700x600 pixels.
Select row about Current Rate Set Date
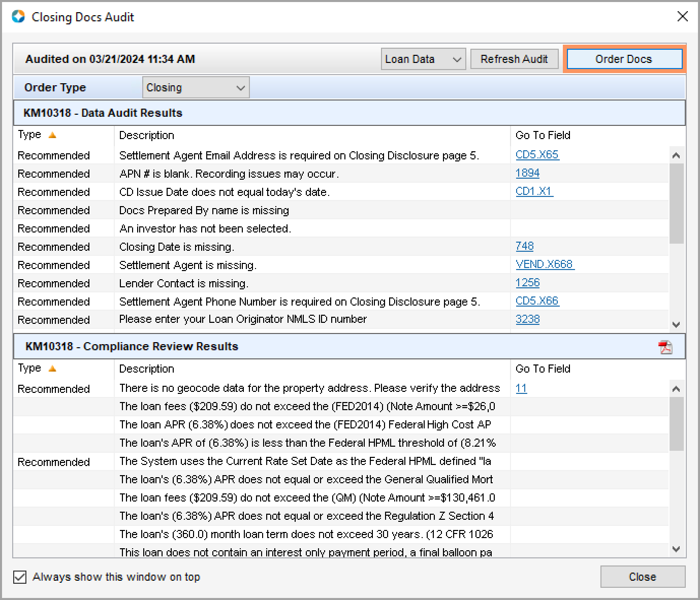coord(341,461)
